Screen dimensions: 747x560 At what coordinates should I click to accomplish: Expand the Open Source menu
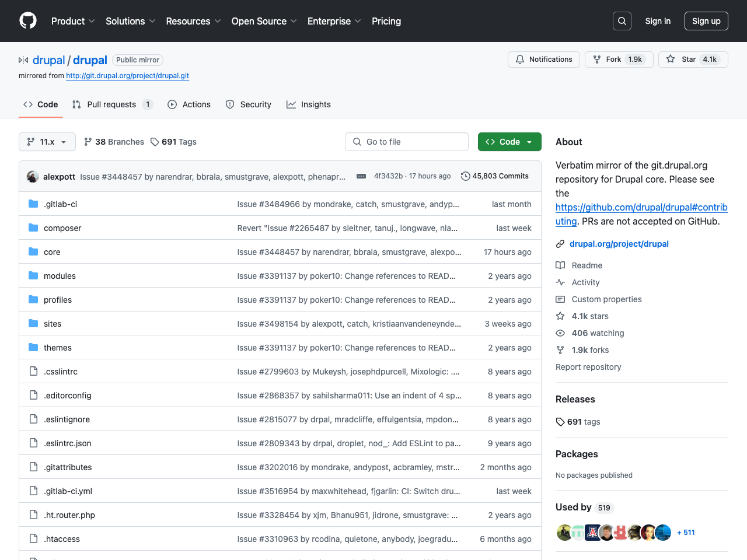(264, 21)
